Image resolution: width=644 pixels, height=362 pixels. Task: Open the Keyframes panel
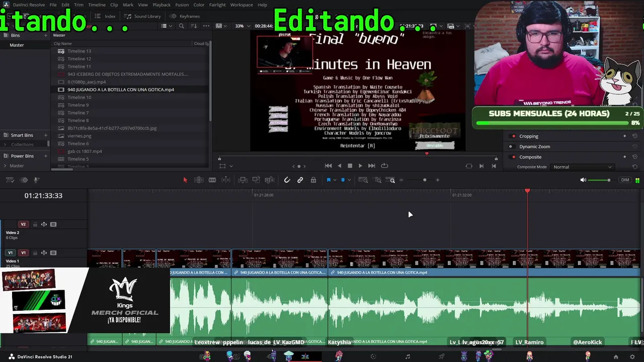pyautogui.click(x=185, y=16)
